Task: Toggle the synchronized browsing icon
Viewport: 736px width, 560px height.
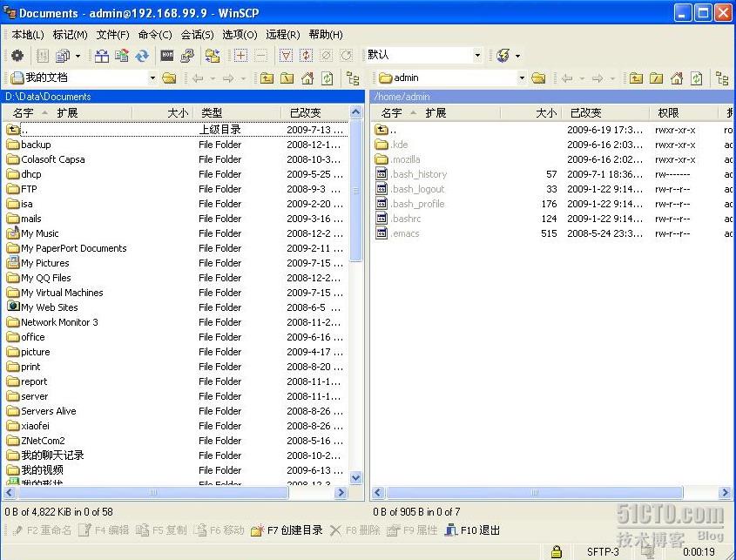Action: (x=213, y=56)
